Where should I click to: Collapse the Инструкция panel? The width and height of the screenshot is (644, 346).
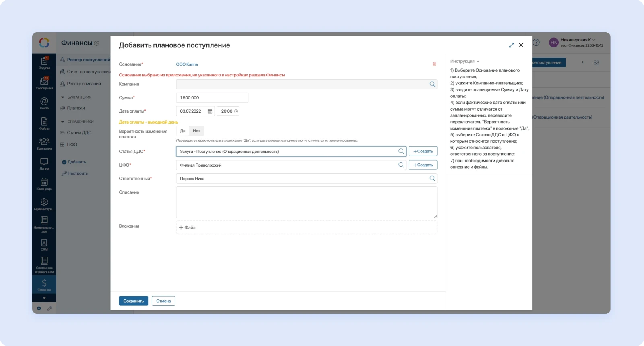(x=478, y=62)
